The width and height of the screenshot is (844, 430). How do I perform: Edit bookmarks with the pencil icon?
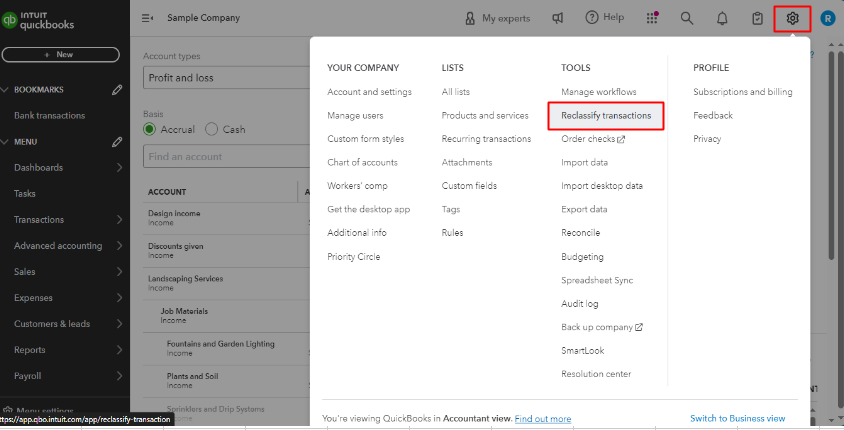[117, 90]
